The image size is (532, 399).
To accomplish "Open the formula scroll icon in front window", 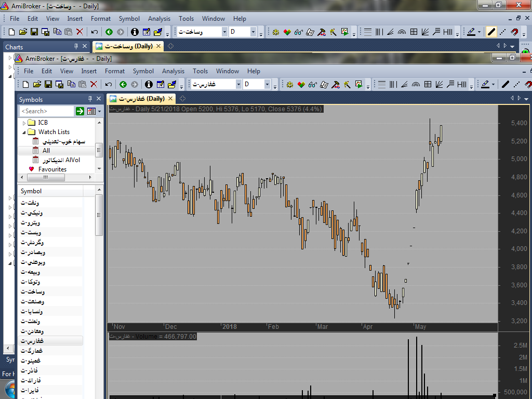I will tap(324, 85).
